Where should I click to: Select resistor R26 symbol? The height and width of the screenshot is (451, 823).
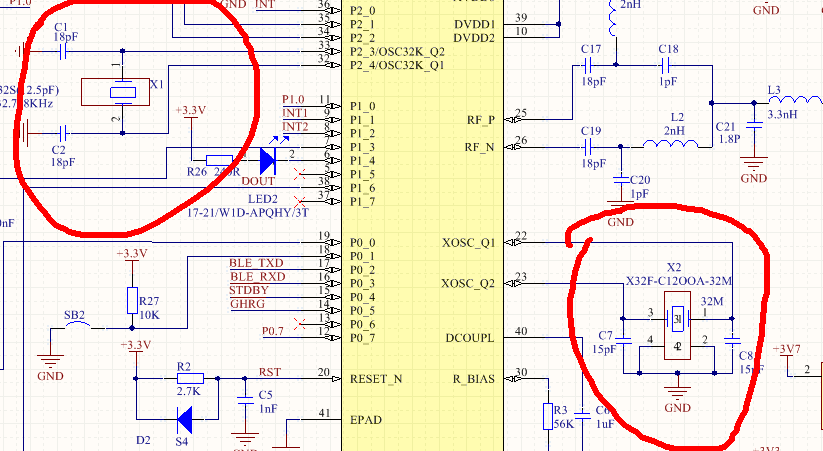coord(219,161)
